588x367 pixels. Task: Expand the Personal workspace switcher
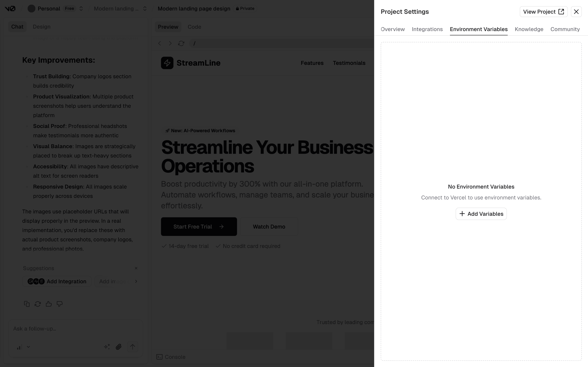tap(81, 9)
